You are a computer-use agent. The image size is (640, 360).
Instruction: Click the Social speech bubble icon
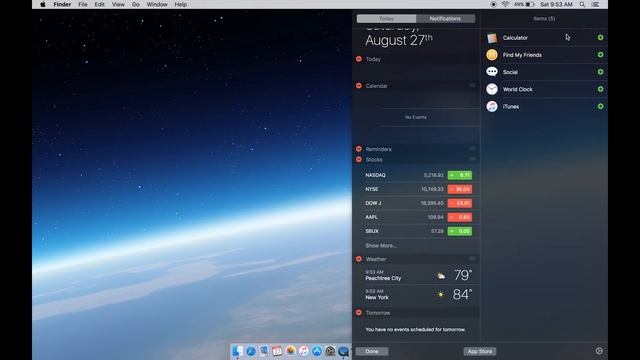492,72
